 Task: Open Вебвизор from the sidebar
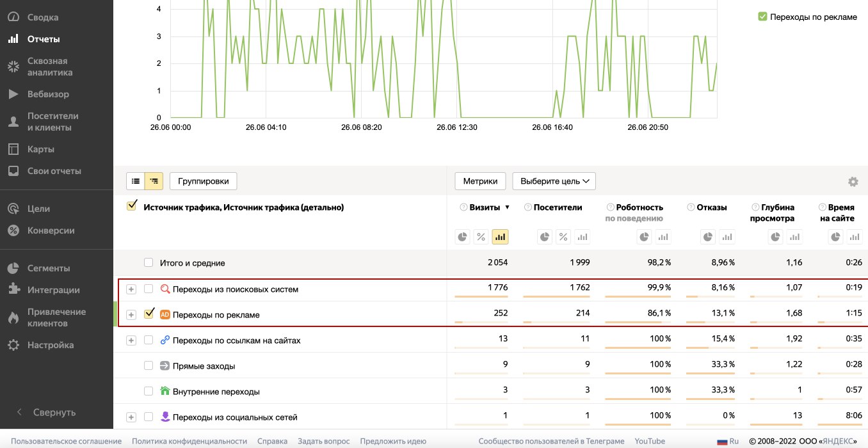(48, 94)
